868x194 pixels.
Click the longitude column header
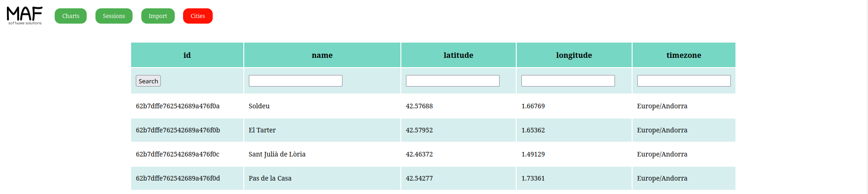pos(574,55)
